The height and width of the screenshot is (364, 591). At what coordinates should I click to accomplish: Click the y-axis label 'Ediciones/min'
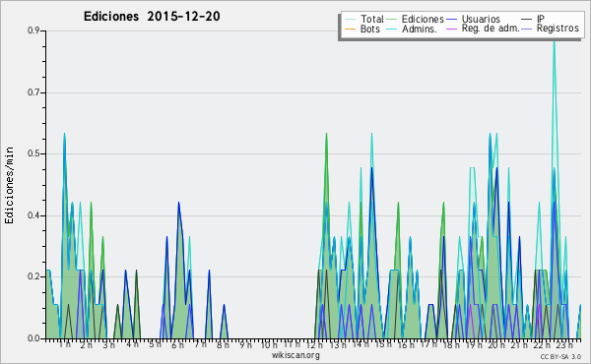point(9,186)
